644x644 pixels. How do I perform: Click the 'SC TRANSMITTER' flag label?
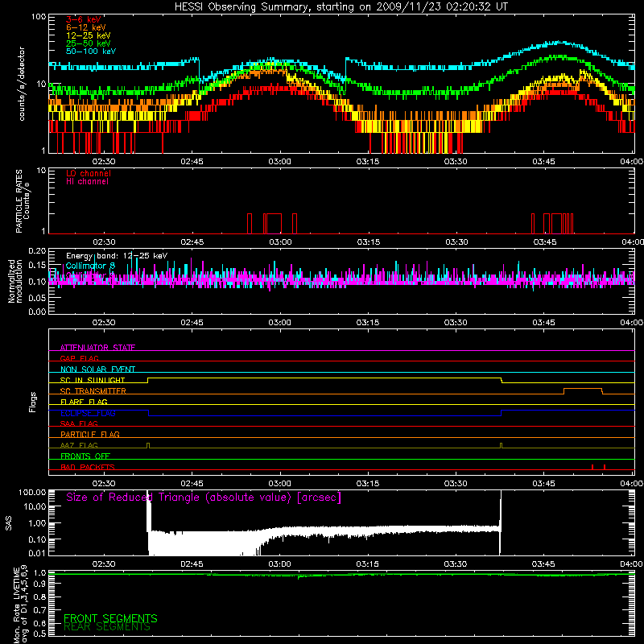point(93,390)
